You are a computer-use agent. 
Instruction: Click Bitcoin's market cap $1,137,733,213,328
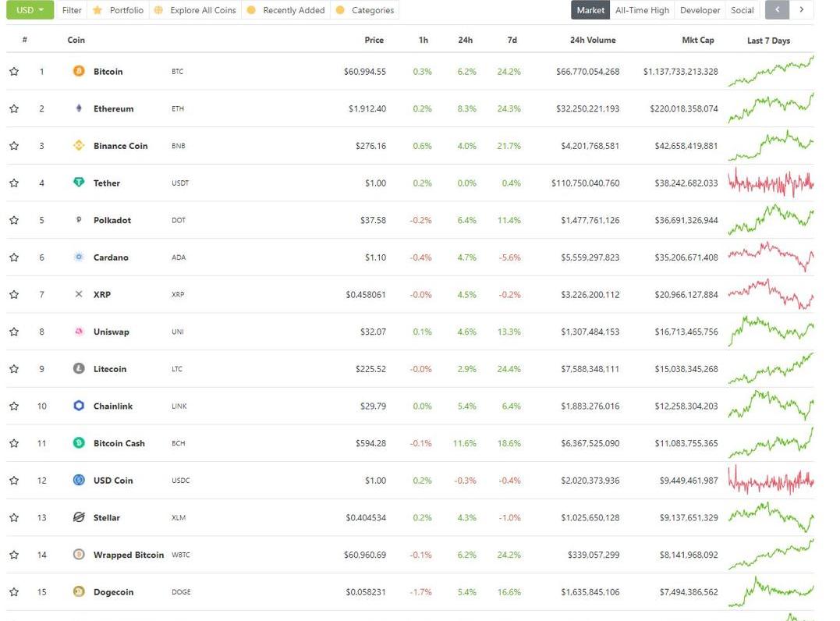coord(680,71)
